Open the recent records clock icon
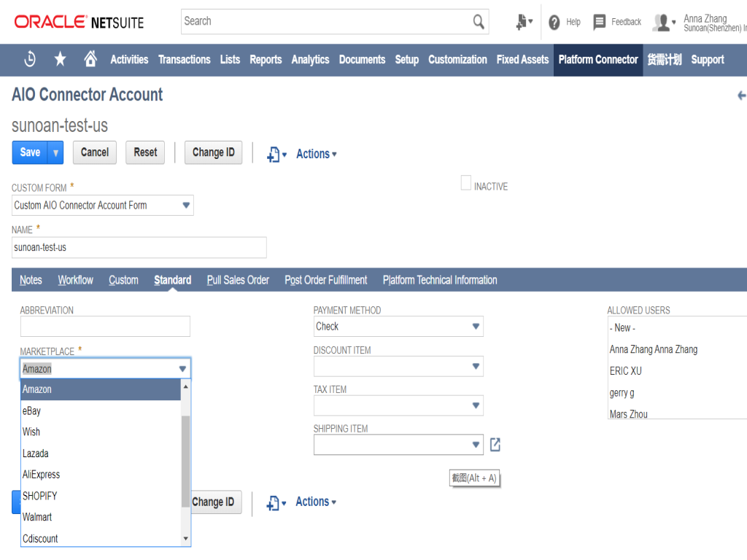Screen dimensions: 747x560 [x=30, y=59]
